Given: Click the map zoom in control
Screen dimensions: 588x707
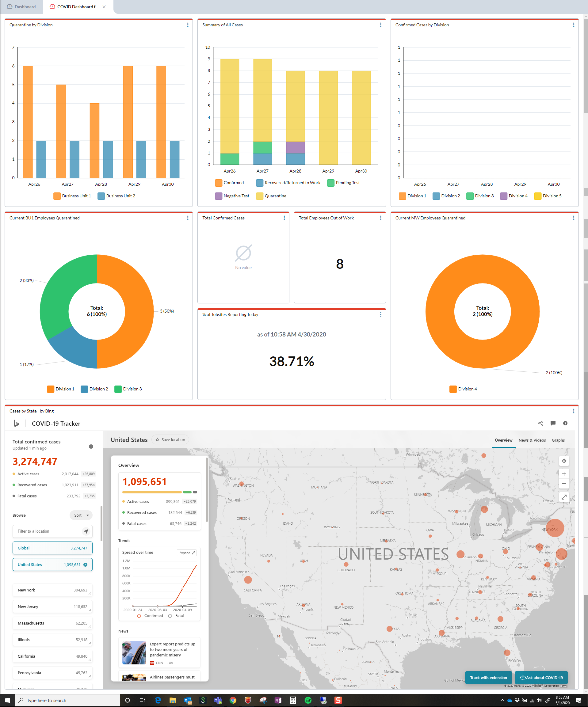Looking at the screenshot, I should [564, 474].
